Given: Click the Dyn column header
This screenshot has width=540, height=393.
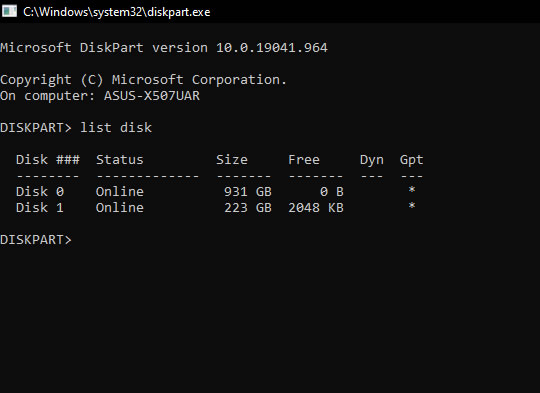Looking at the screenshot, I should pyautogui.click(x=372, y=160).
